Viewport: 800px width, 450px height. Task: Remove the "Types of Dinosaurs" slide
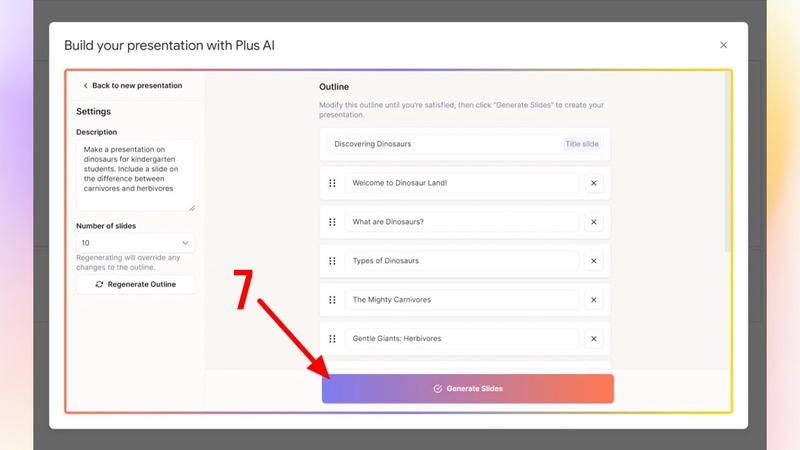point(593,261)
